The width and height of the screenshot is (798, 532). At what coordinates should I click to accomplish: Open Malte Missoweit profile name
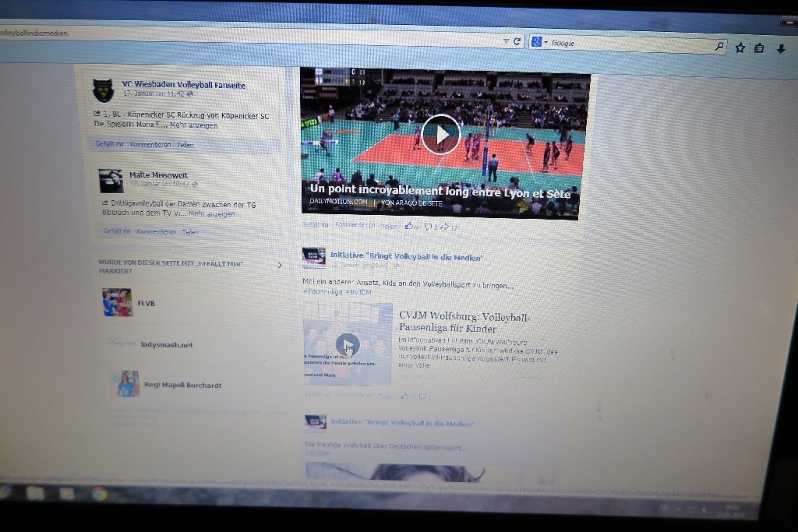pos(158,175)
